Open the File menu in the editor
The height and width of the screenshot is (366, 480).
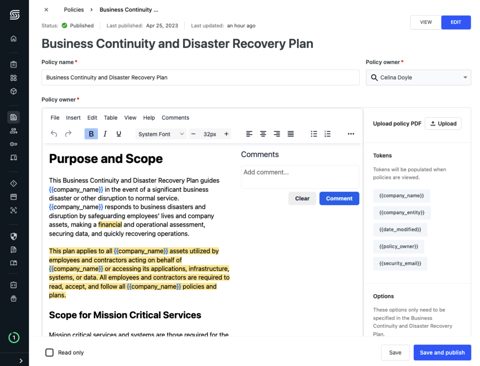point(55,118)
